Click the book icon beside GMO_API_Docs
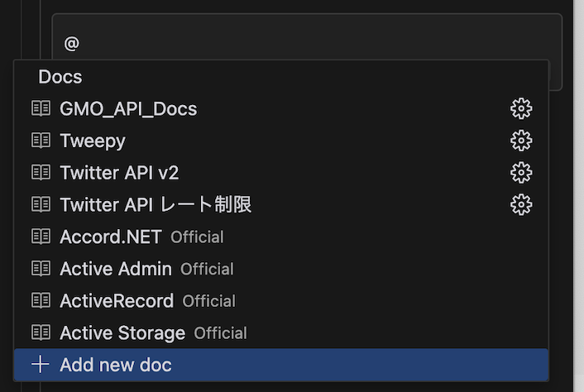The width and height of the screenshot is (584, 392). pyautogui.click(x=41, y=108)
